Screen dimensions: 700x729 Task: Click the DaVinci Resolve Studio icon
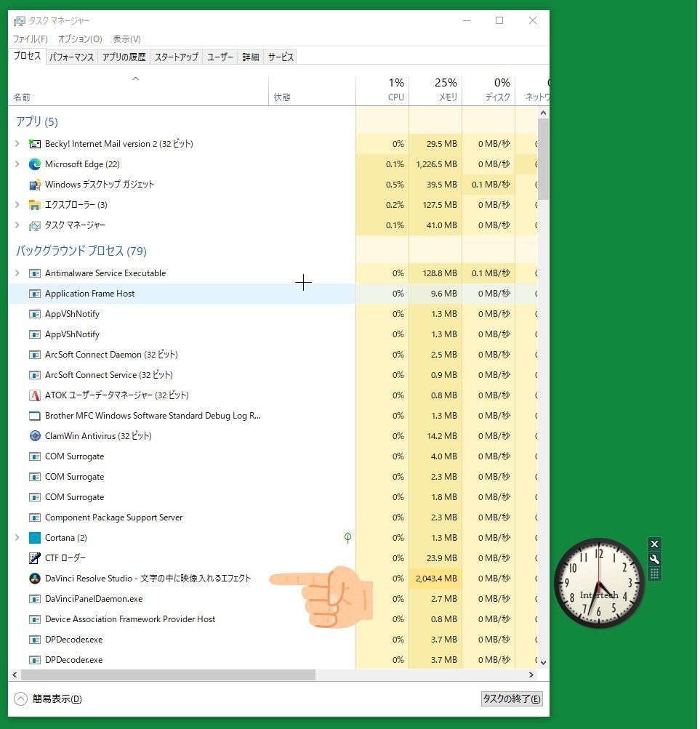pyautogui.click(x=35, y=579)
